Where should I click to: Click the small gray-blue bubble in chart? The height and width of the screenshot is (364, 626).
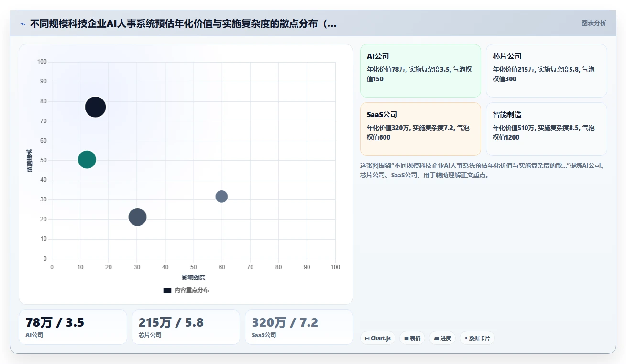pos(221,196)
